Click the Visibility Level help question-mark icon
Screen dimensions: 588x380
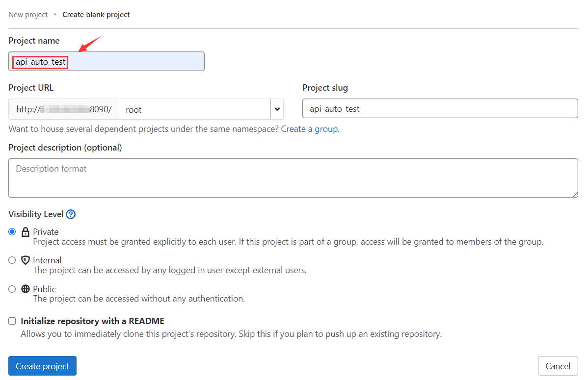click(x=71, y=214)
